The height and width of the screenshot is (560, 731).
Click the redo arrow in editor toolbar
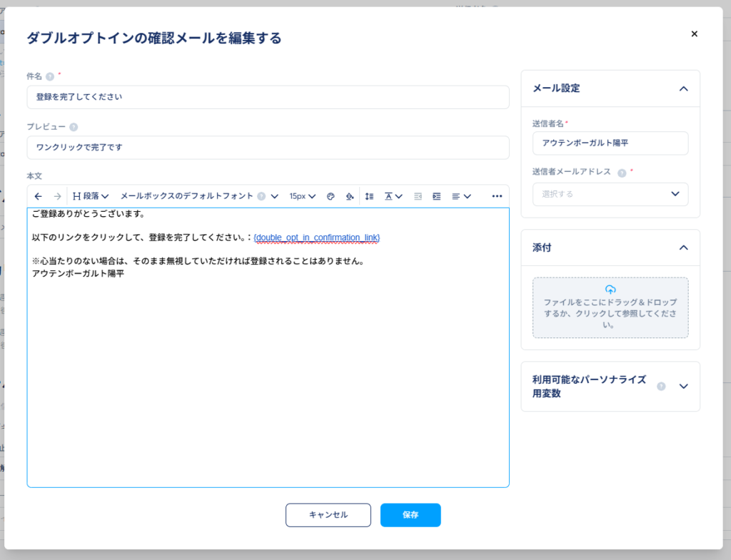point(57,196)
